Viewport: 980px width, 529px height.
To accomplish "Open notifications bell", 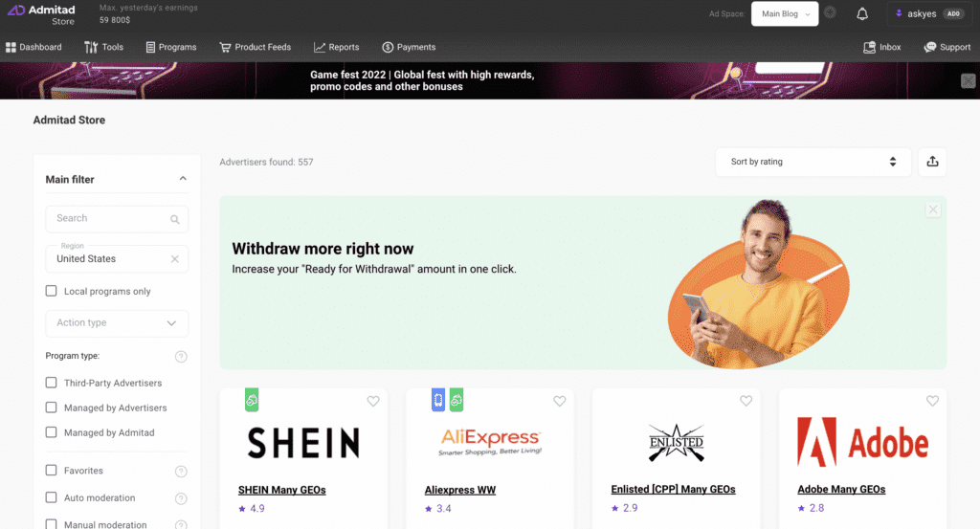I will point(862,13).
